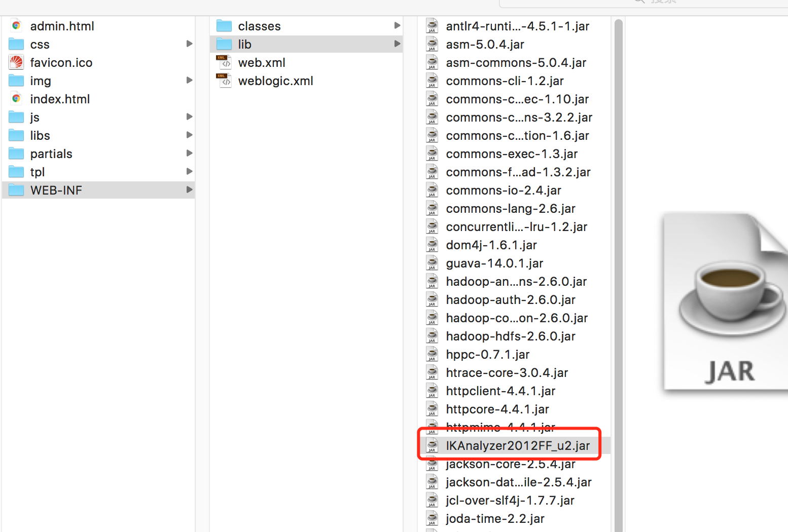788x532 pixels.
Task: Click the tpl folder icon
Action: [x=16, y=172]
